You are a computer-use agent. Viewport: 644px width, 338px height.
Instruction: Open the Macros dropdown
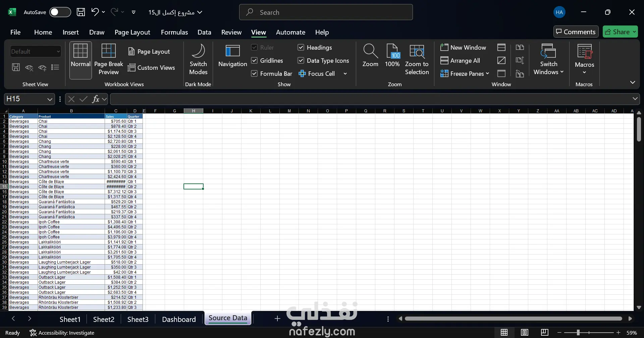coord(584,60)
